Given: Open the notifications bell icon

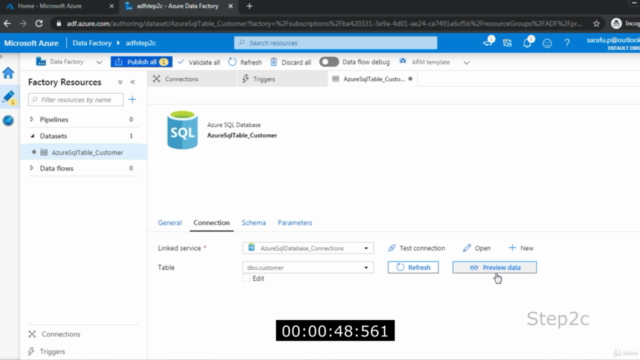Looking at the screenshot, I should click(527, 42).
